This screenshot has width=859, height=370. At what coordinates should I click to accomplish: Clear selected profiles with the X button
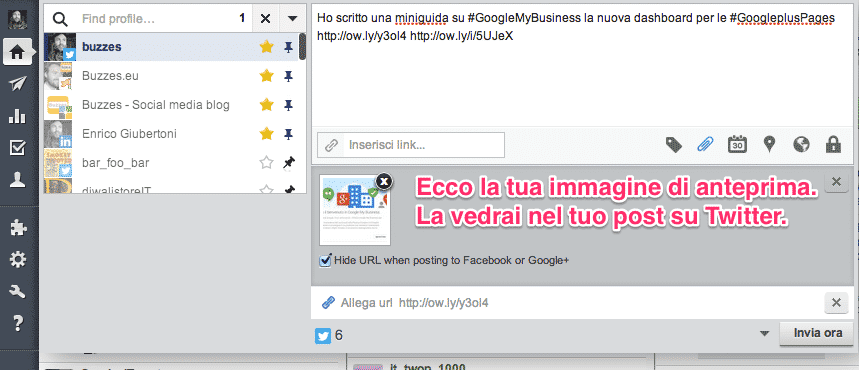[265, 19]
